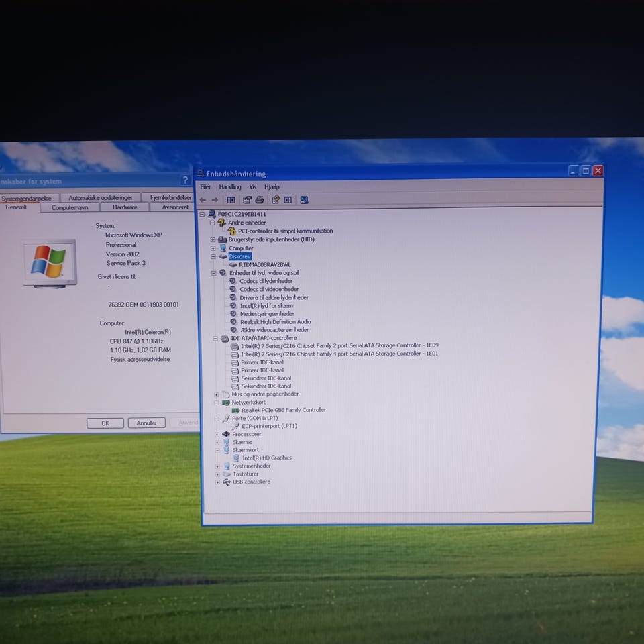Select the 2 port Serial ATA Storage Controller - 1E09

click(339, 345)
